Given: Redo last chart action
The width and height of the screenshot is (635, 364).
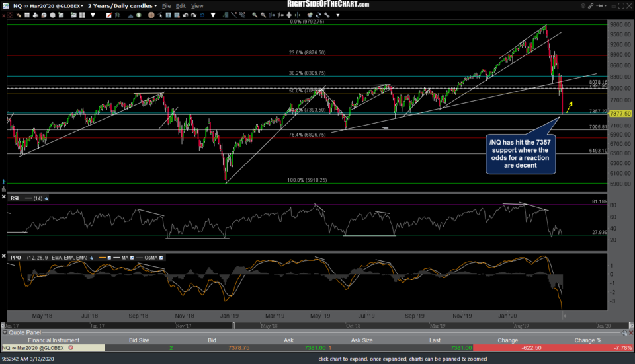Looking at the screenshot, I should click(194, 15).
